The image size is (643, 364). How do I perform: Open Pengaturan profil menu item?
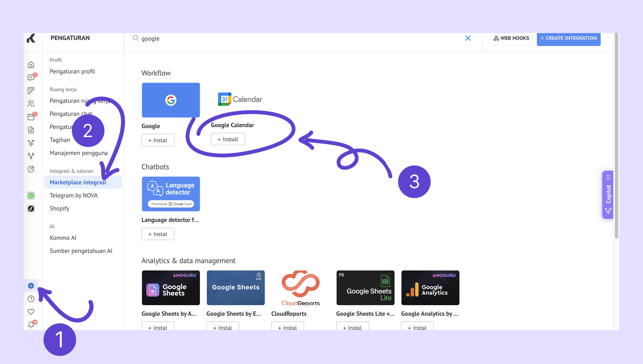pyautogui.click(x=72, y=71)
